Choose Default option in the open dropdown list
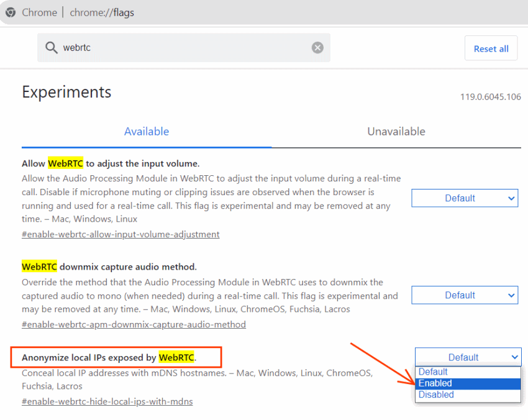This screenshot has width=528, height=420. pos(468,372)
